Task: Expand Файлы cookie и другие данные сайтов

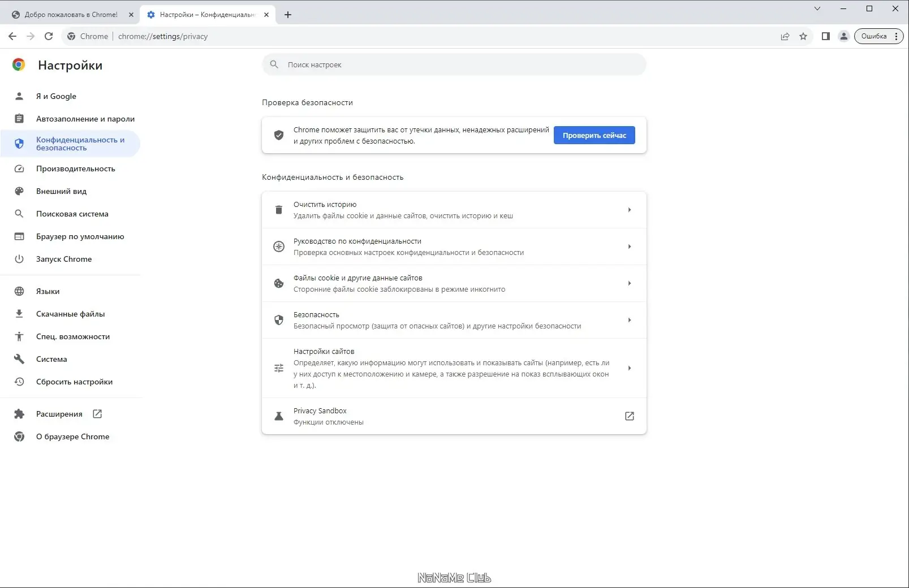Action: pos(630,283)
